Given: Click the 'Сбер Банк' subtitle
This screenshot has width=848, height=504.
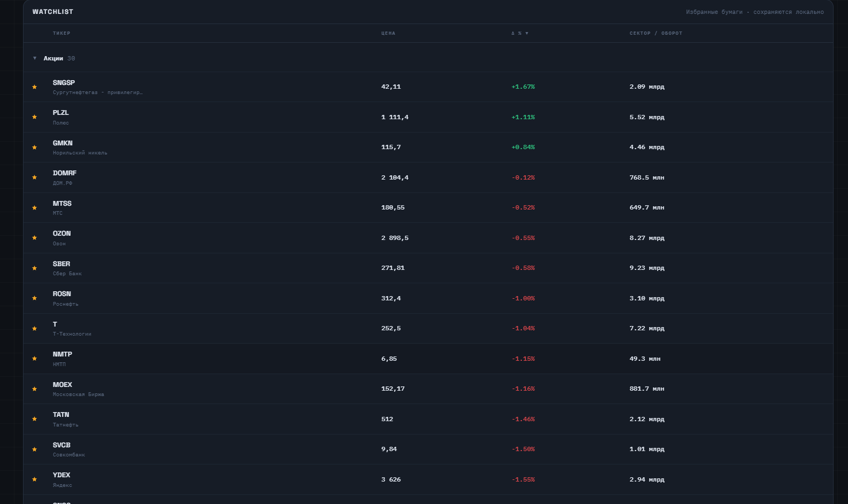Looking at the screenshot, I should click(67, 274).
